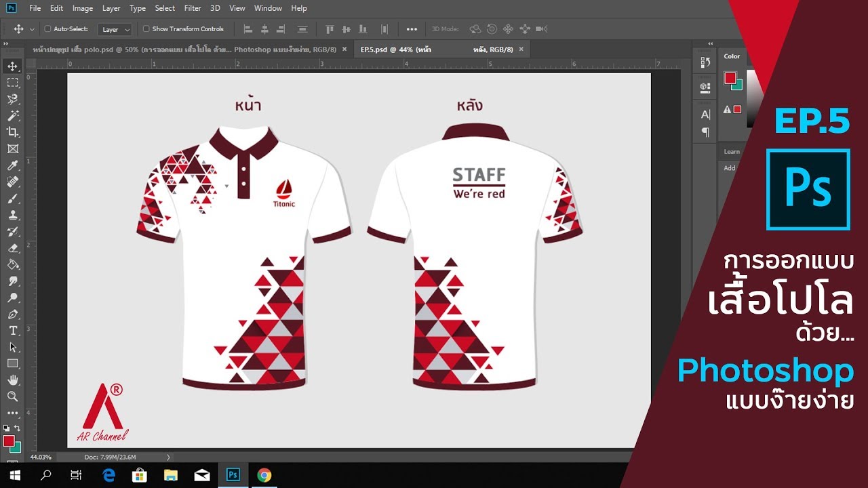Image resolution: width=868 pixels, height=488 pixels.
Task: Select the Hand tool
Action: point(13,380)
